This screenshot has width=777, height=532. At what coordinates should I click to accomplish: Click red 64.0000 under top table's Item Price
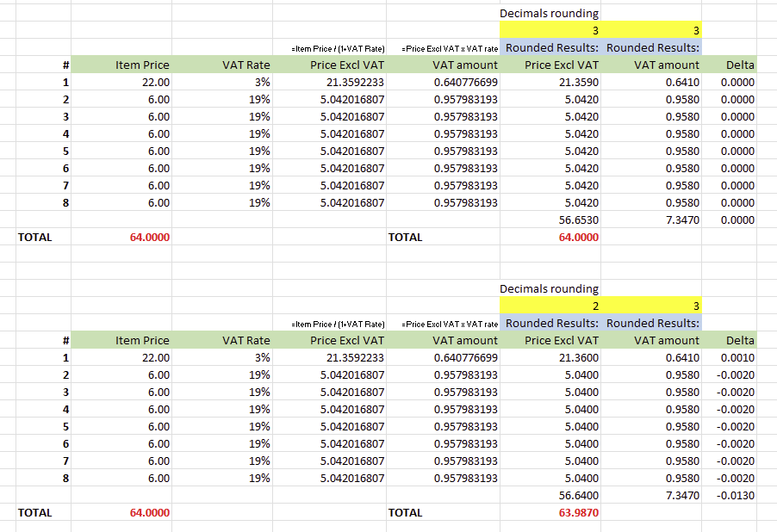click(x=149, y=237)
